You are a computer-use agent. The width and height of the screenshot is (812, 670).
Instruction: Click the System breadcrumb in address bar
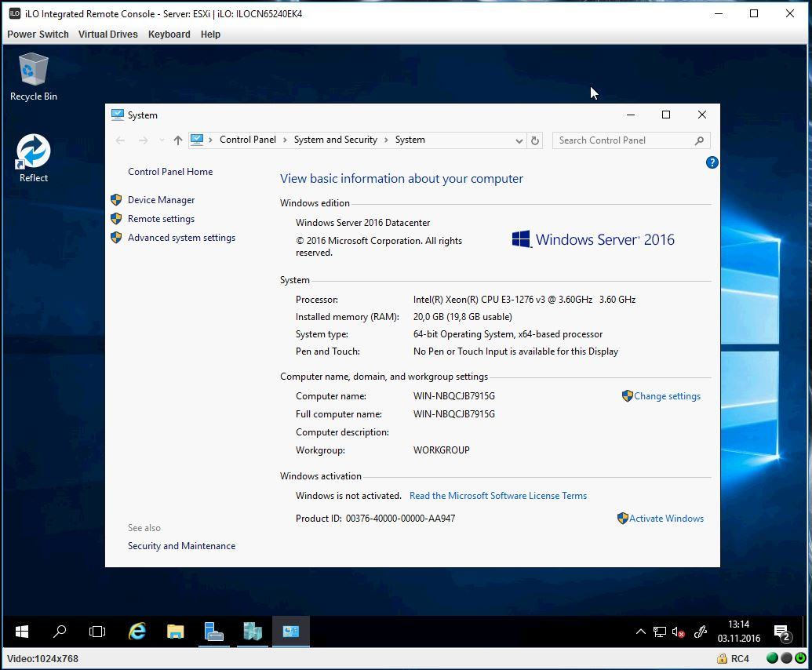pyautogui.click(x=410, y=140)
